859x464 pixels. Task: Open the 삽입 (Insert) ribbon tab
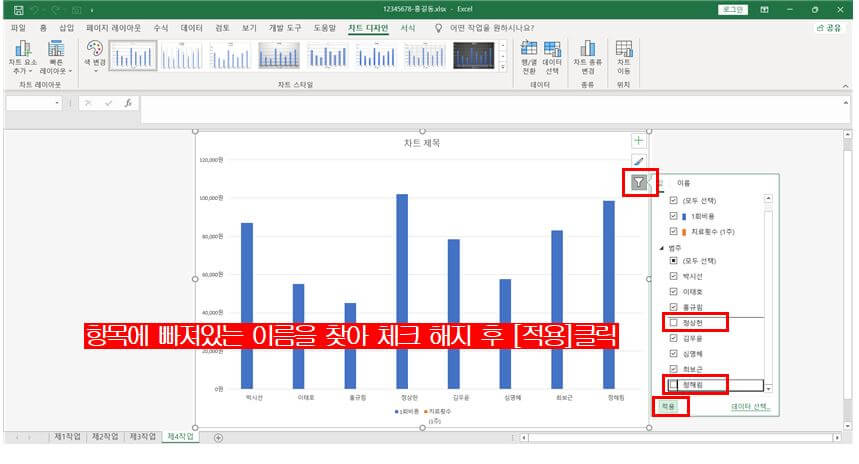[66, 28]
